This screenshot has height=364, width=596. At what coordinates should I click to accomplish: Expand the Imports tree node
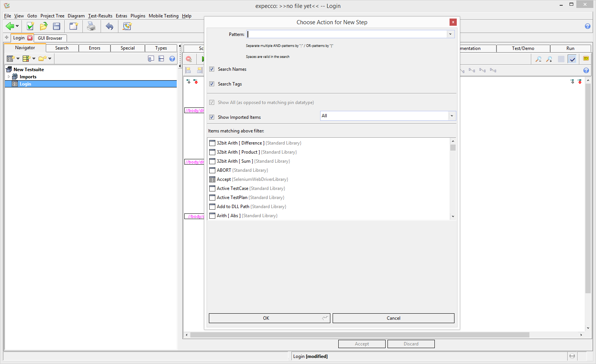pos(9,77)
